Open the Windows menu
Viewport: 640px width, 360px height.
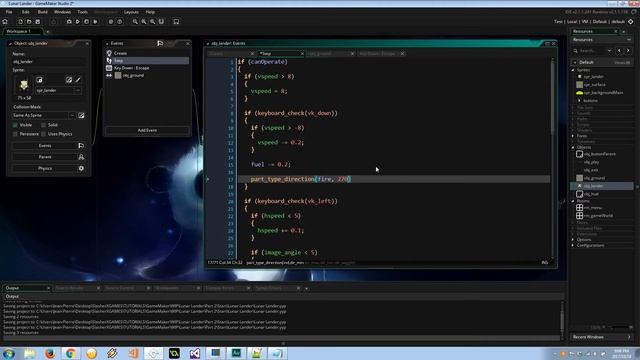[x=62, y=12]
